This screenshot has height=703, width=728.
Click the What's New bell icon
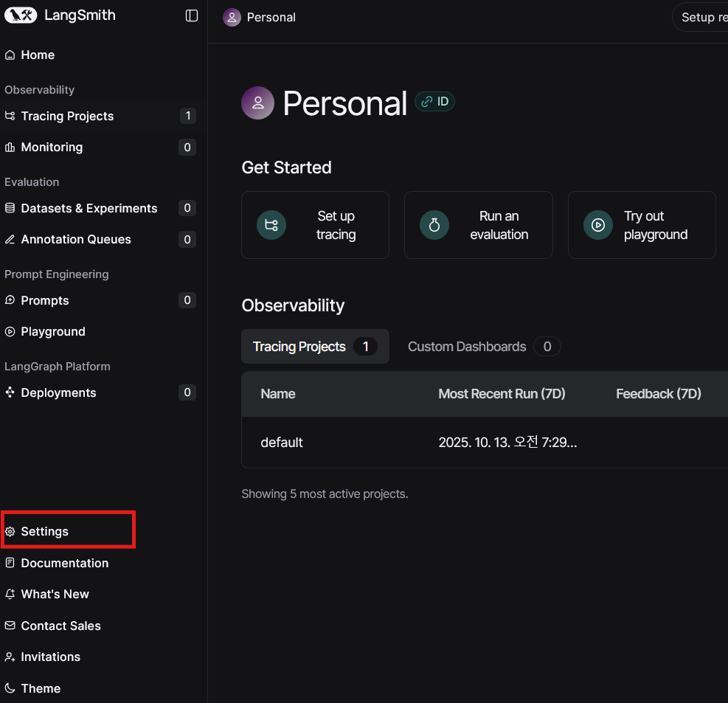coord(10,594)
